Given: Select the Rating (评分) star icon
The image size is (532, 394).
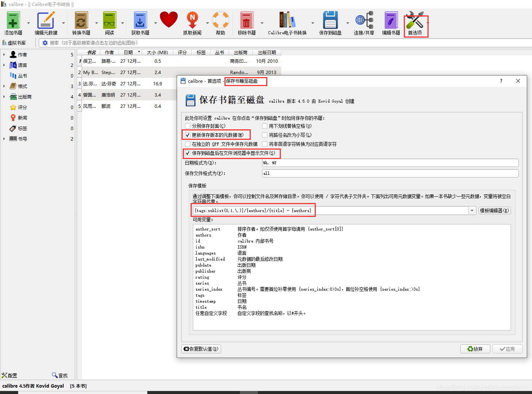Looking at the screenshot, I should click(13, 107).
